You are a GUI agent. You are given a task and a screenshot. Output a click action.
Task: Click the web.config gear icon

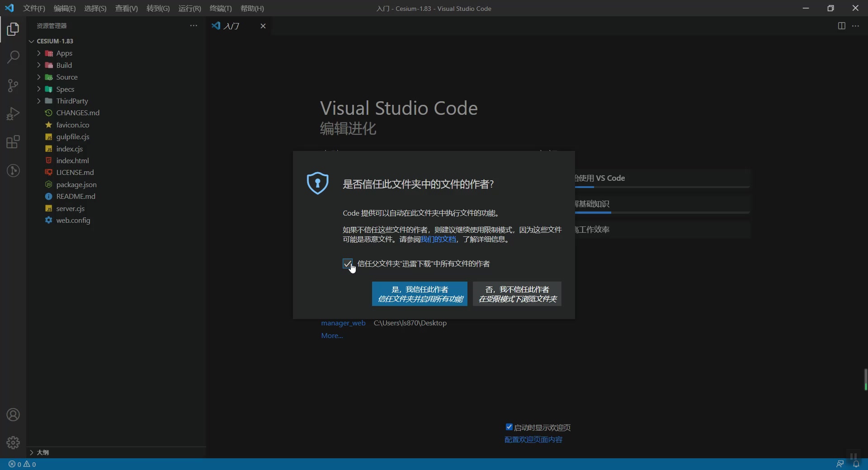48,220
